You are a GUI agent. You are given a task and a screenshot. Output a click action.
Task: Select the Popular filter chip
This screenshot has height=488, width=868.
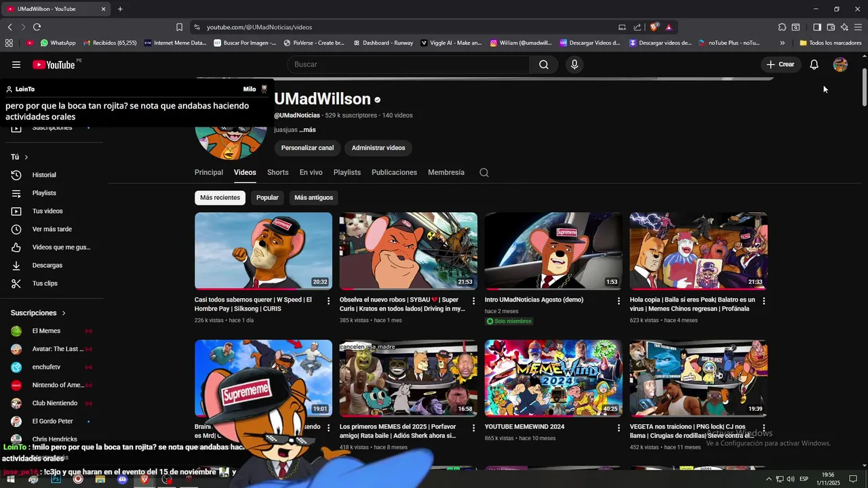[267, 197]
